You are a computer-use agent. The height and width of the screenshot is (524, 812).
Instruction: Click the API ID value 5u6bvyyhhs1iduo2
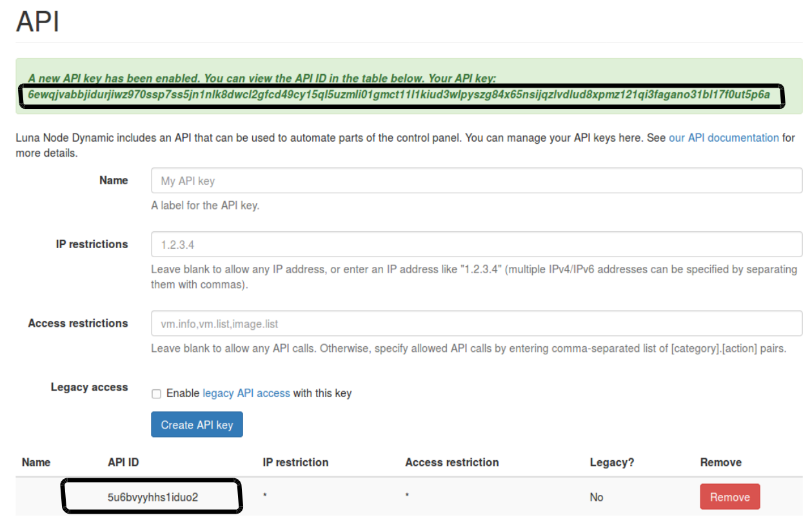click(152, 497)
